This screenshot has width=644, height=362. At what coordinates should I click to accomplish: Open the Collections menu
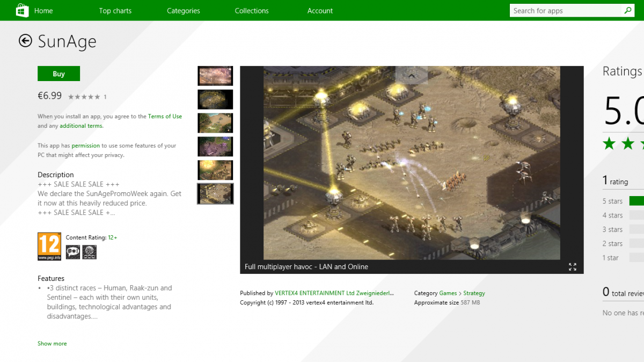point(252,11)
